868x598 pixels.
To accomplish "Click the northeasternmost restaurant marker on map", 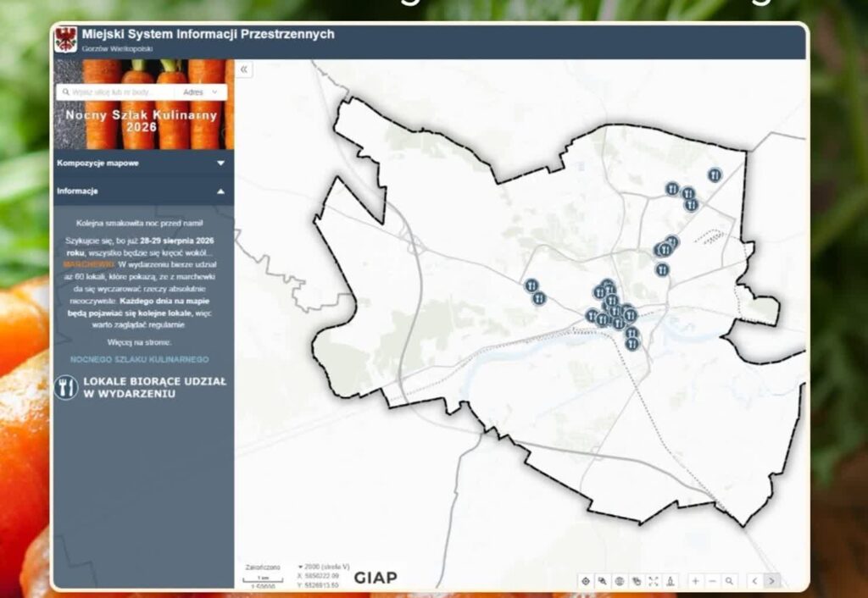I will coord(715,175).
